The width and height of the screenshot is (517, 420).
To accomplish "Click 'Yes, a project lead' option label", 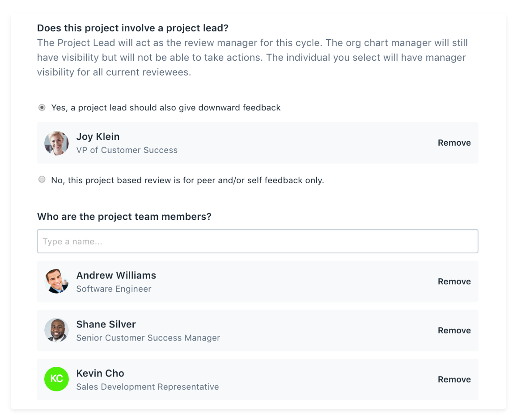I will (x=166, y=108).
